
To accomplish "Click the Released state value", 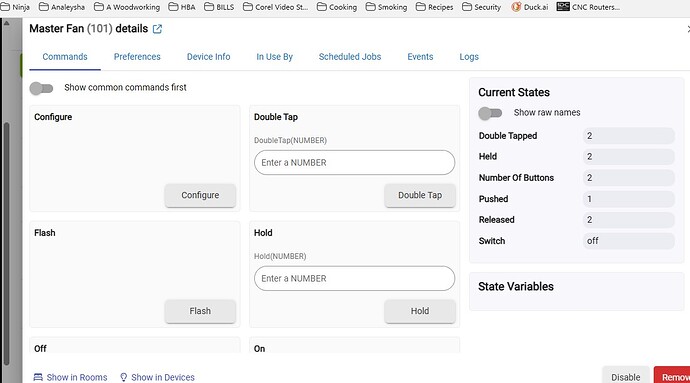I will pyautogui.click(x=628, y=220).
